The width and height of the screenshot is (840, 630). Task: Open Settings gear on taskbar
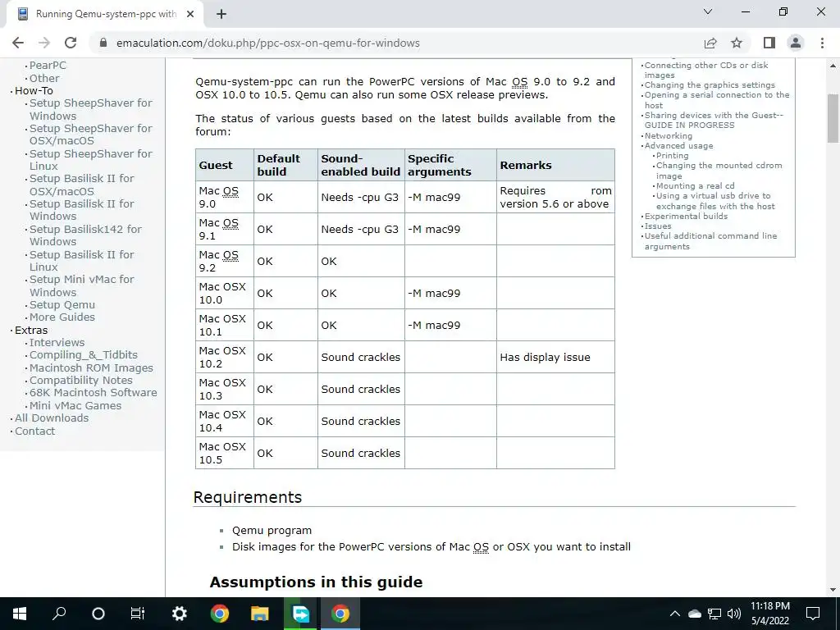[x=179, y=614]
